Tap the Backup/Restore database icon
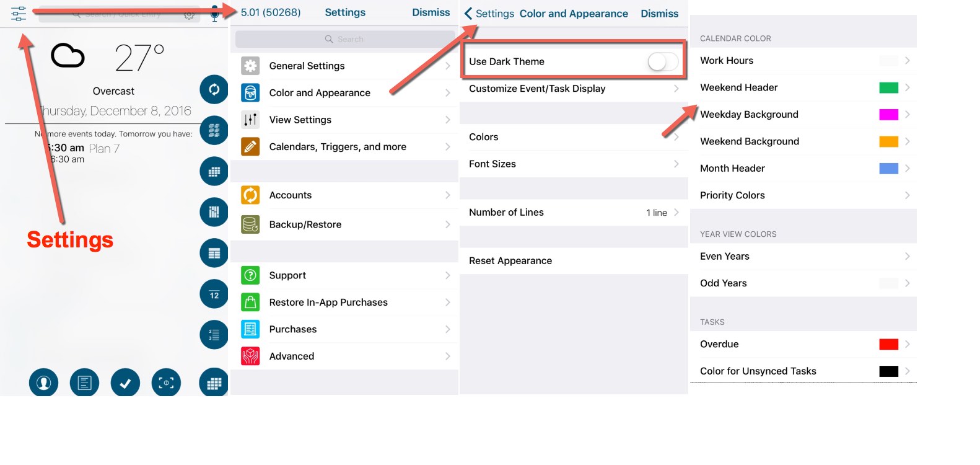The width and height of the screenshot is (980, 465). click(x=250, y=224)
